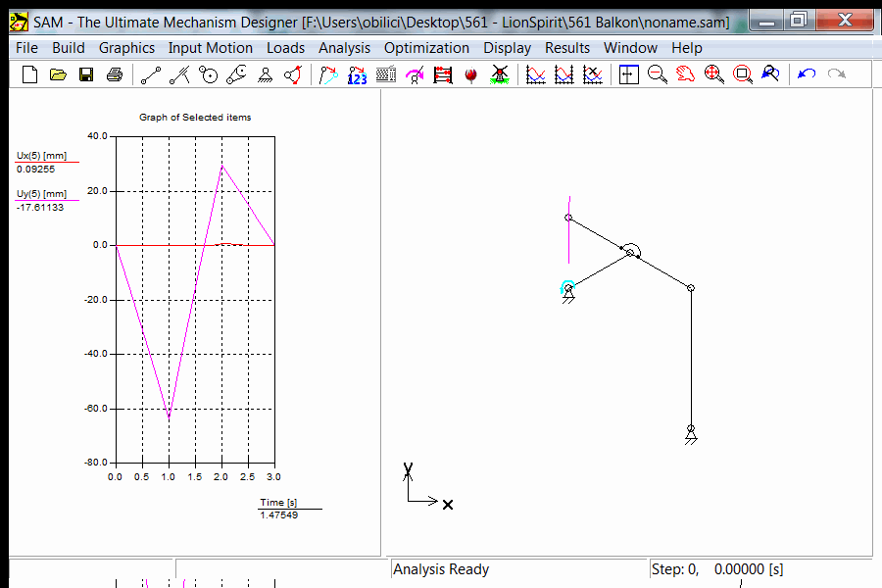Click the abacus analysis icon
The width and height of the screenshot is (882, 588).
(x=443, y=74)
